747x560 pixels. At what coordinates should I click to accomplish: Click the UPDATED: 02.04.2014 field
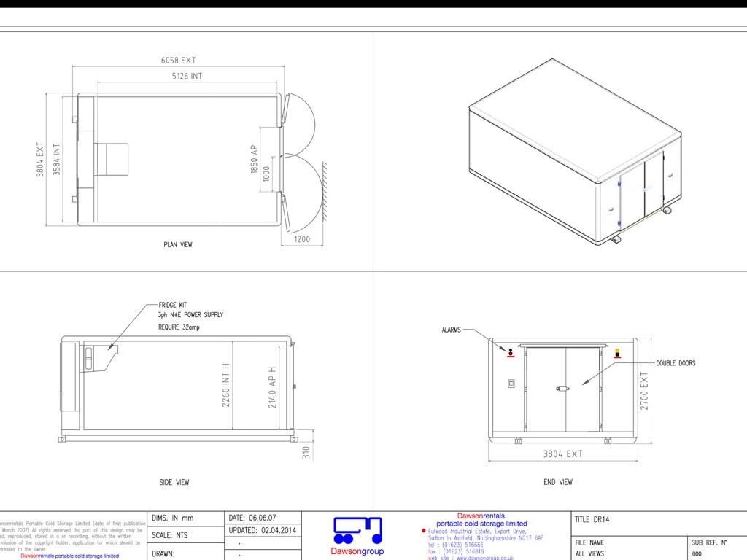263,530
